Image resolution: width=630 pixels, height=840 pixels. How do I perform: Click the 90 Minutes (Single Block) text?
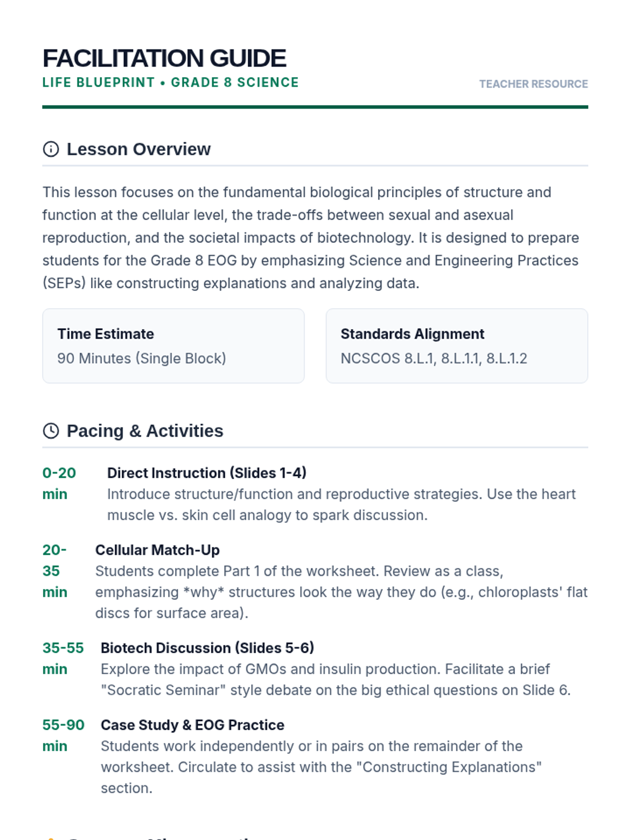click(142, 359)
